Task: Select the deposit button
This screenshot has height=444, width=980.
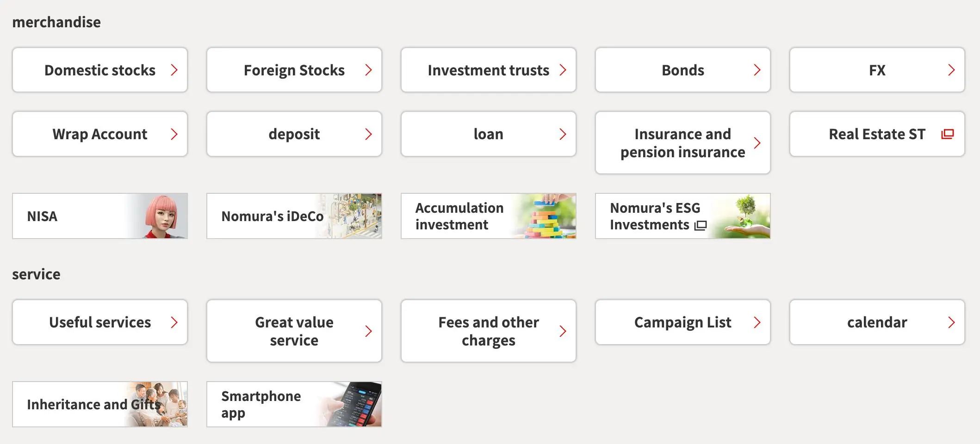Action: tap(294, 134)
